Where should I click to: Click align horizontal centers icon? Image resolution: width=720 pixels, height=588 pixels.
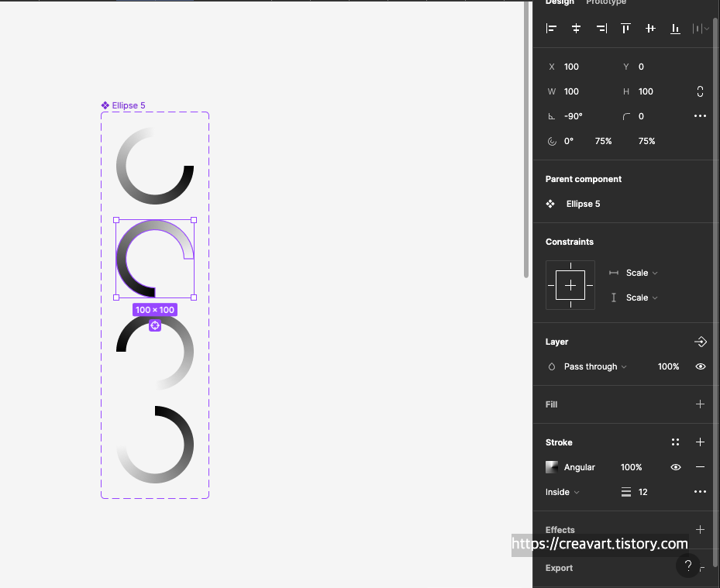(577, 29)
